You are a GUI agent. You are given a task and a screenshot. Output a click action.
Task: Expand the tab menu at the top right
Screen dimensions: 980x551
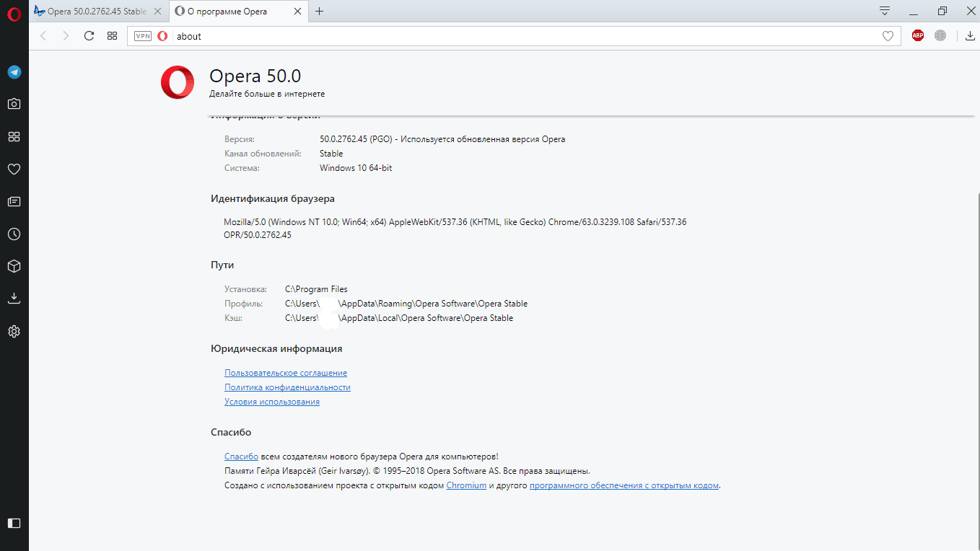tap(884, 11)
